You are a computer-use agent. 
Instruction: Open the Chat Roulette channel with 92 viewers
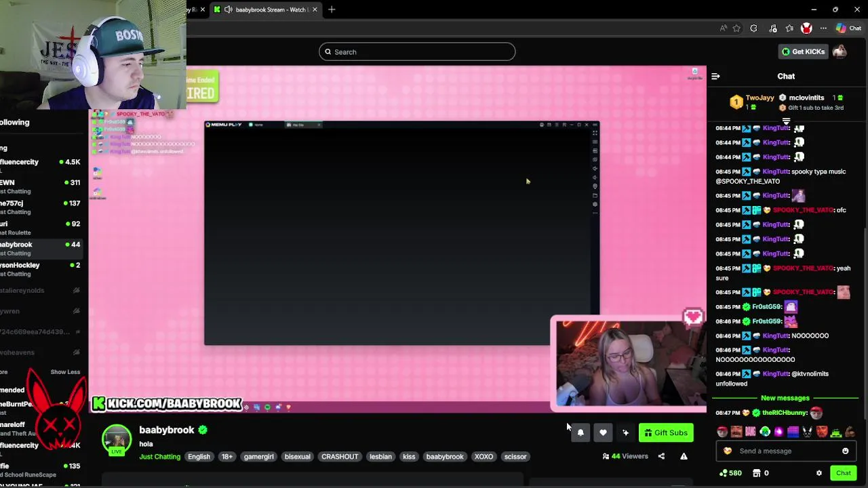click(41, 228)
